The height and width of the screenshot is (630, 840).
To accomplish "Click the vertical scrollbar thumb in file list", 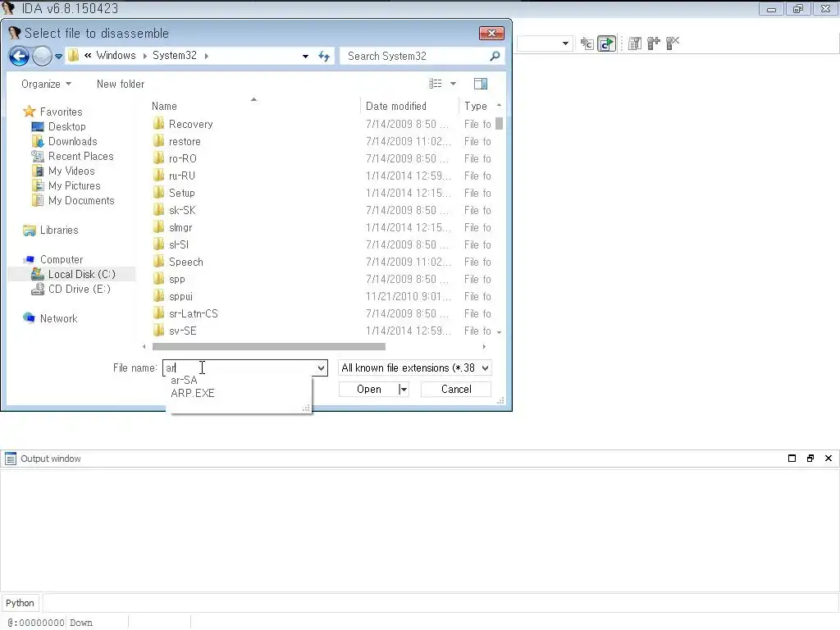I will (x=499, y=124).
